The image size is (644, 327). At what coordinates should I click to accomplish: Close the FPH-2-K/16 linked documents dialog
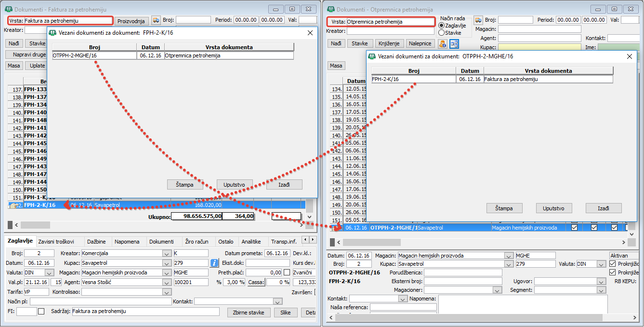310,33
